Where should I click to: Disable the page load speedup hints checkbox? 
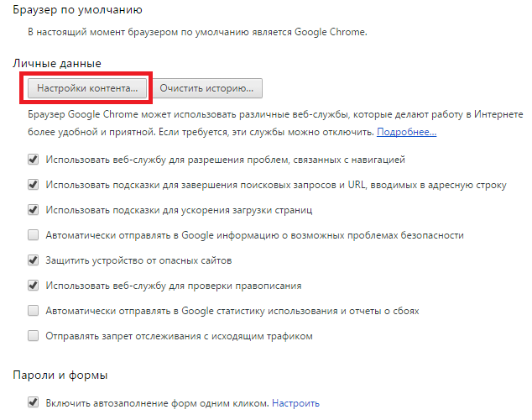tap(34, 209)
